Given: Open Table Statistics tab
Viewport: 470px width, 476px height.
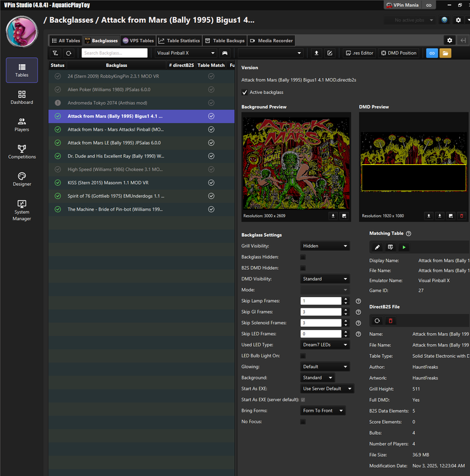Looking at the screenshot, I should click(x=180, y=41).
